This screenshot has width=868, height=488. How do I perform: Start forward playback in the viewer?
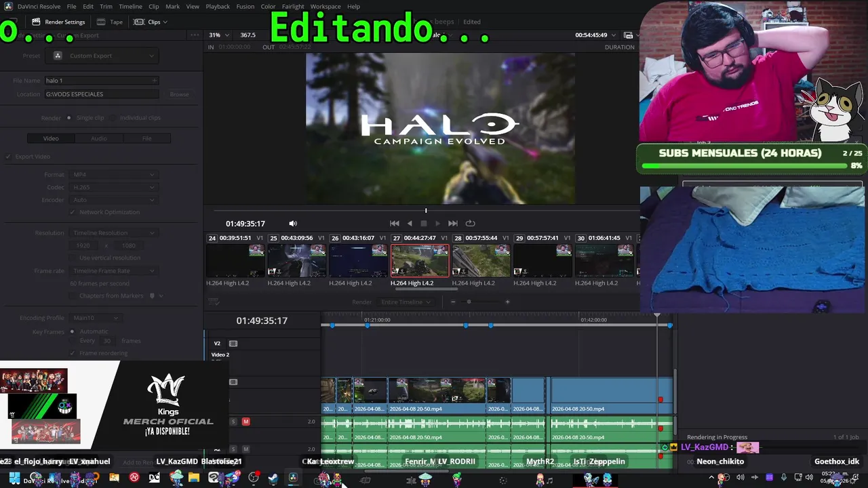pyautogui.click(x=437, y=223)
